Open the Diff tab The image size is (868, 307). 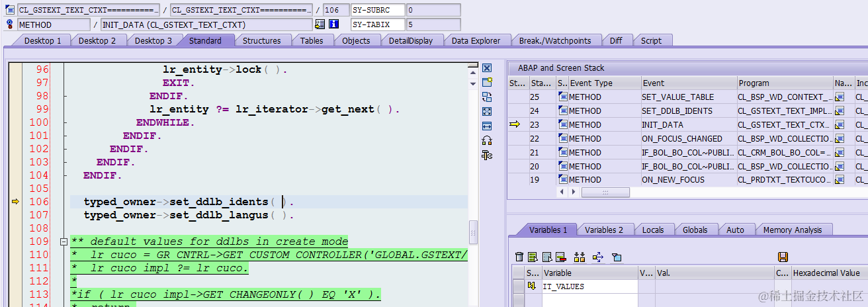click(616, 40)
